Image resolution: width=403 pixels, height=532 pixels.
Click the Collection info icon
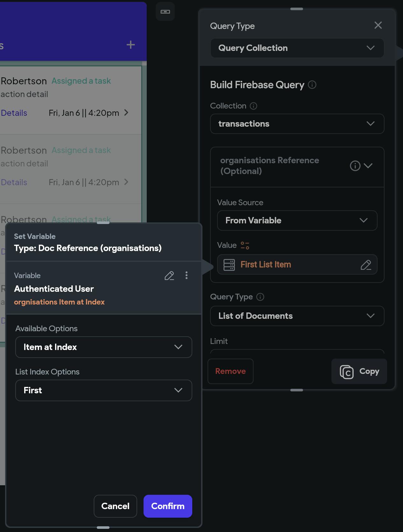[253, 106]
